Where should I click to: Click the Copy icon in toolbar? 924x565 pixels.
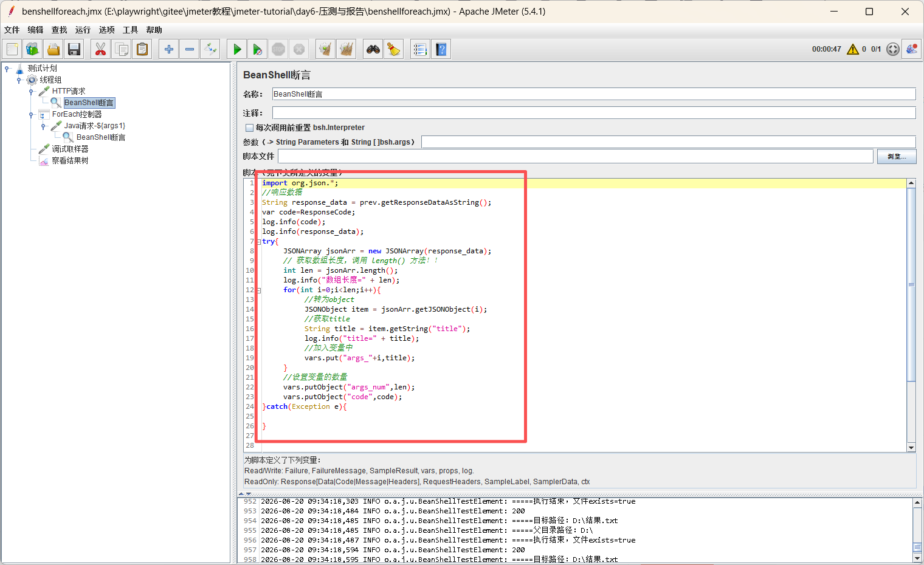pos(122,49)
